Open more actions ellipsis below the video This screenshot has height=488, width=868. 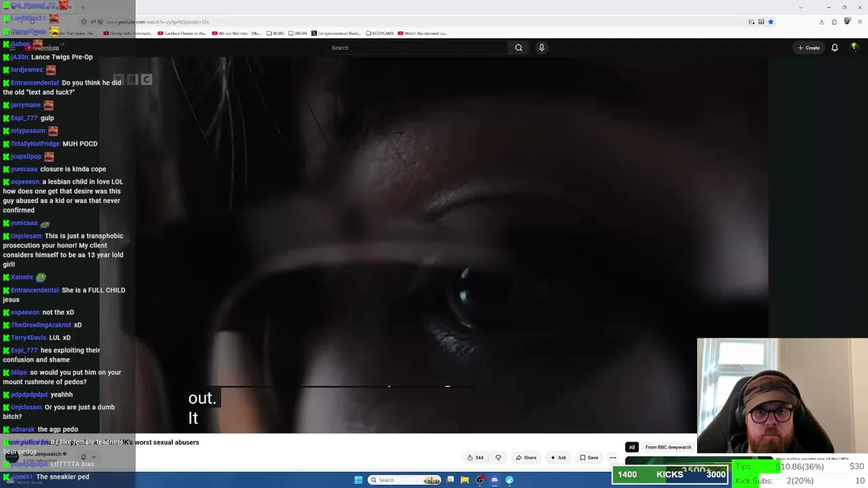613,457
